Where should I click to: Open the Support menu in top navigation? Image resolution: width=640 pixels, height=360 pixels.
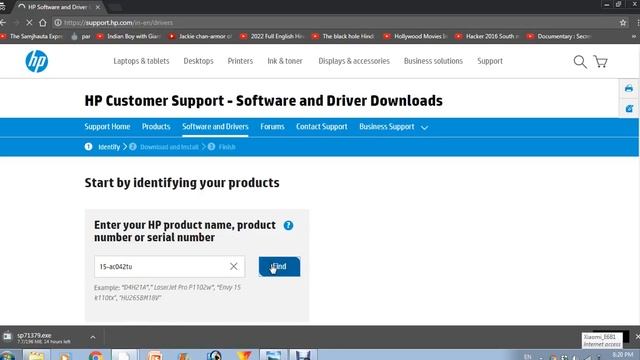pyautogui.click(x=490, y=61)
